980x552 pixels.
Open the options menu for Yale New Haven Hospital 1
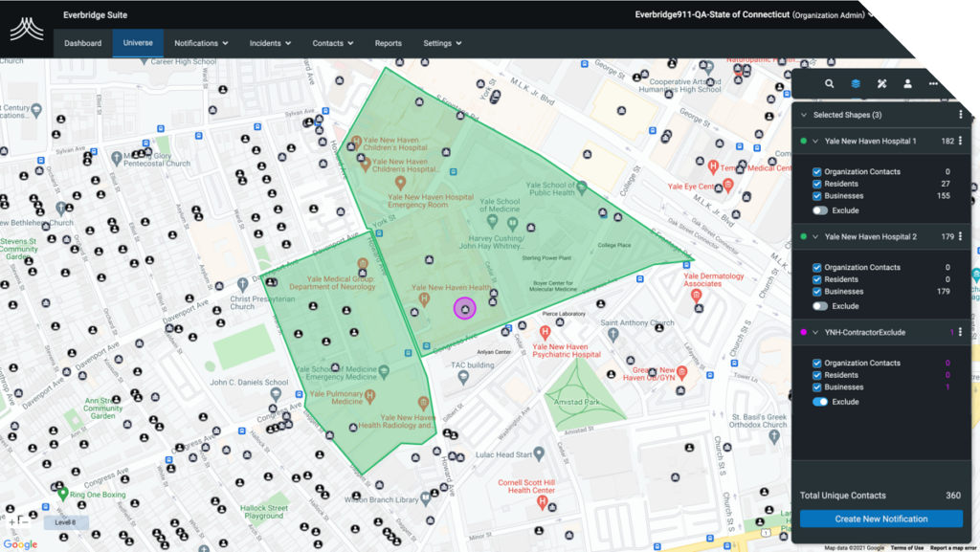click(x=961, y=142)
